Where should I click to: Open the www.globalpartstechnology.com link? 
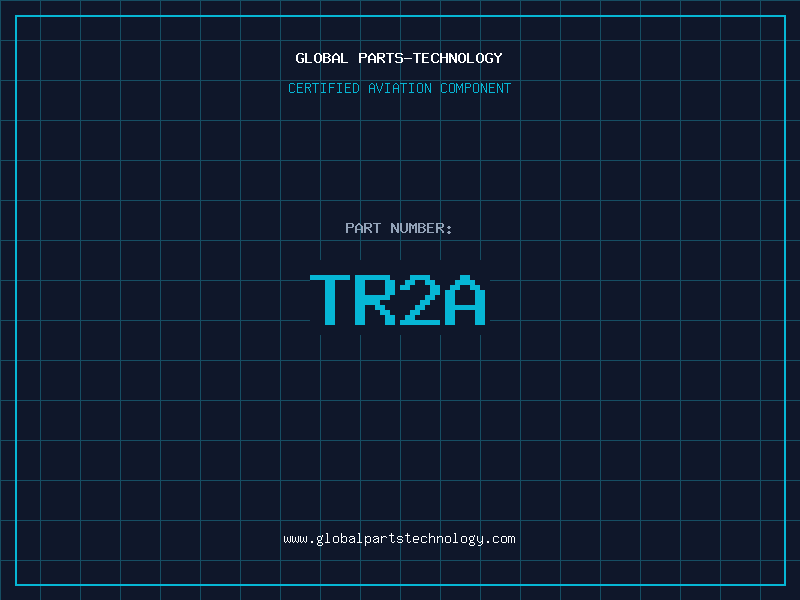pos(399,539)
